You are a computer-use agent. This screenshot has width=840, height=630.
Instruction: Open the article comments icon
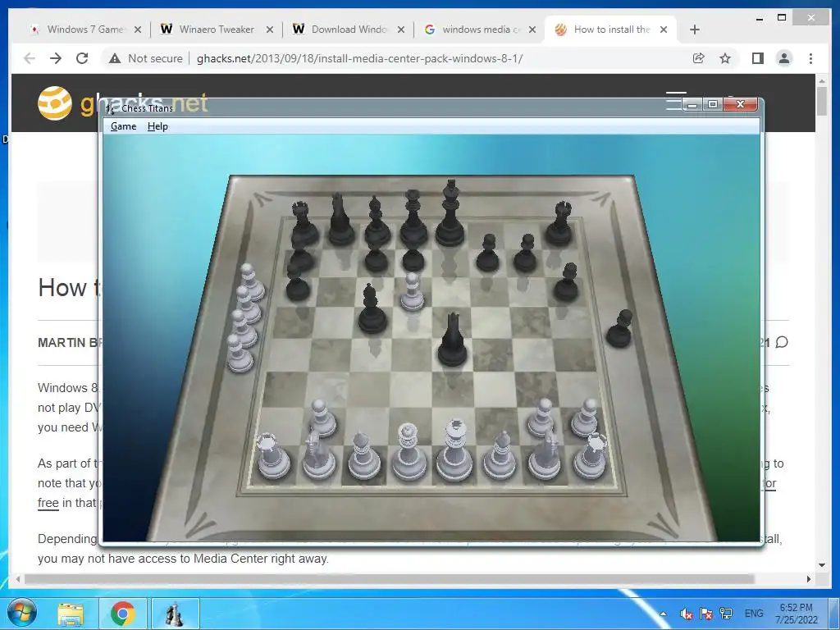782,342
